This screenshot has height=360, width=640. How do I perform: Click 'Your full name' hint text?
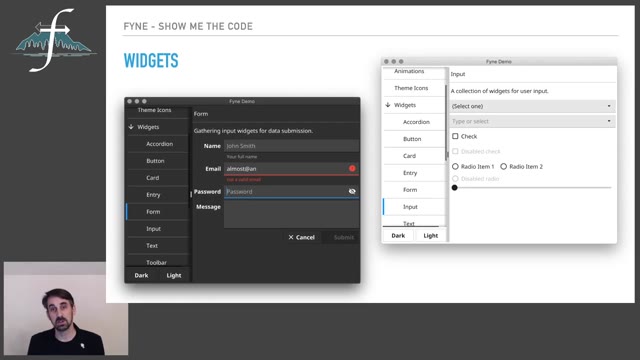[242, 157]
